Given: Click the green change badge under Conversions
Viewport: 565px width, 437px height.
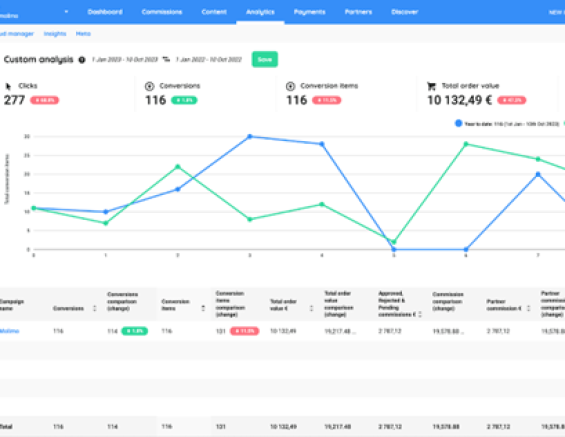Looking at the screenshot, I should (x=184, y=100).
